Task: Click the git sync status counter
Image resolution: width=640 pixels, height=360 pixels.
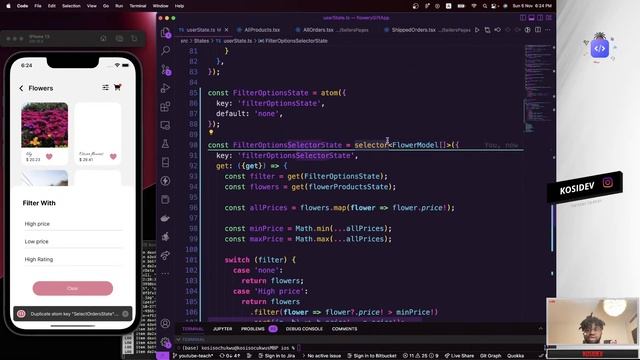Action: click(x=230, y=356)
